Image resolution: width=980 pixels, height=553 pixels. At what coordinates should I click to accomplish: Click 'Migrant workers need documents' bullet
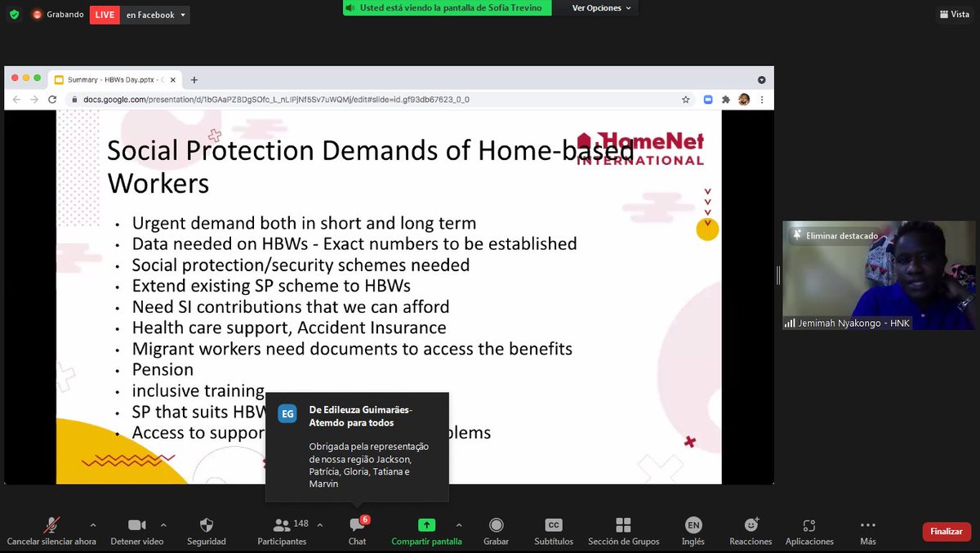[x=352, y=349]
